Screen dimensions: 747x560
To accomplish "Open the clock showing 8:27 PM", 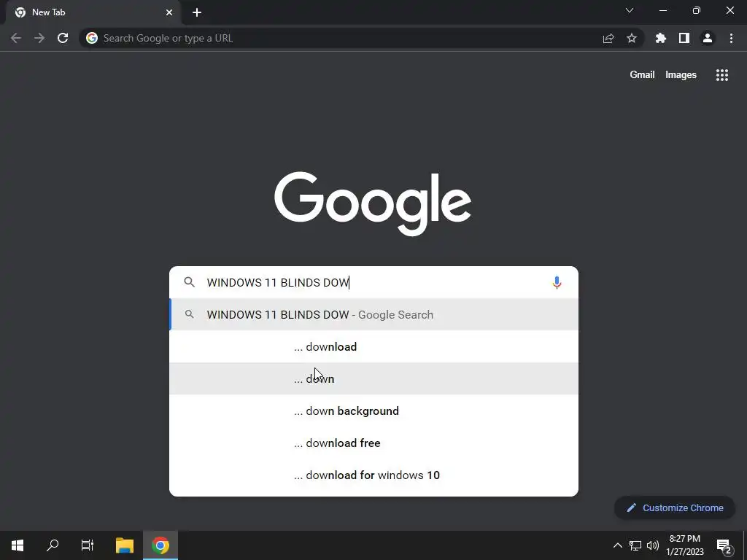I will (x=684, y=545).
